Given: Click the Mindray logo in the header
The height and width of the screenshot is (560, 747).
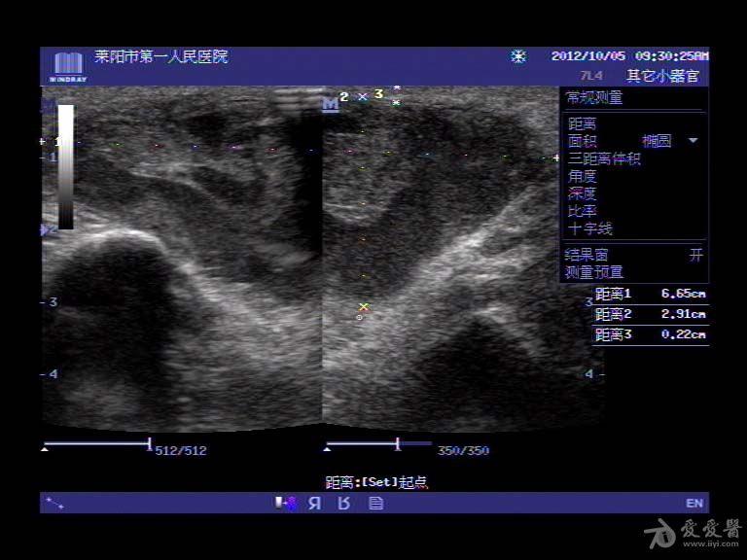Looking at the screenshot, I should pos(67,65).
